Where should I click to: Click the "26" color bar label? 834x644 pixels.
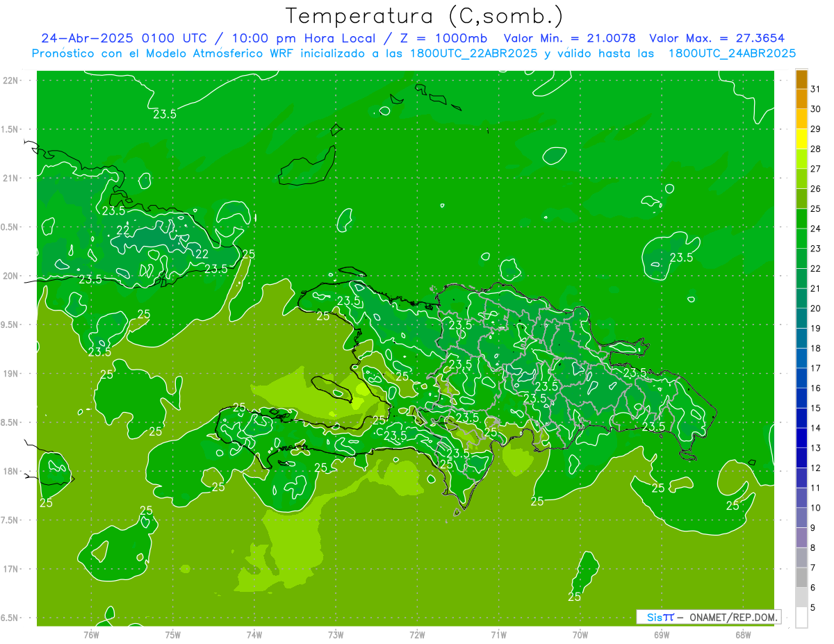(x=816, y=189)
